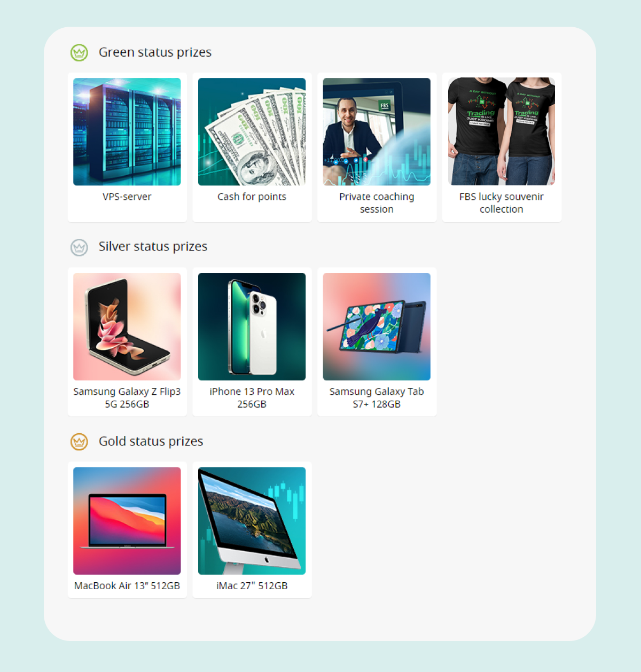
Task: Select the iPhone 13 Pro Max picture
Action: (x=252, y=327)
